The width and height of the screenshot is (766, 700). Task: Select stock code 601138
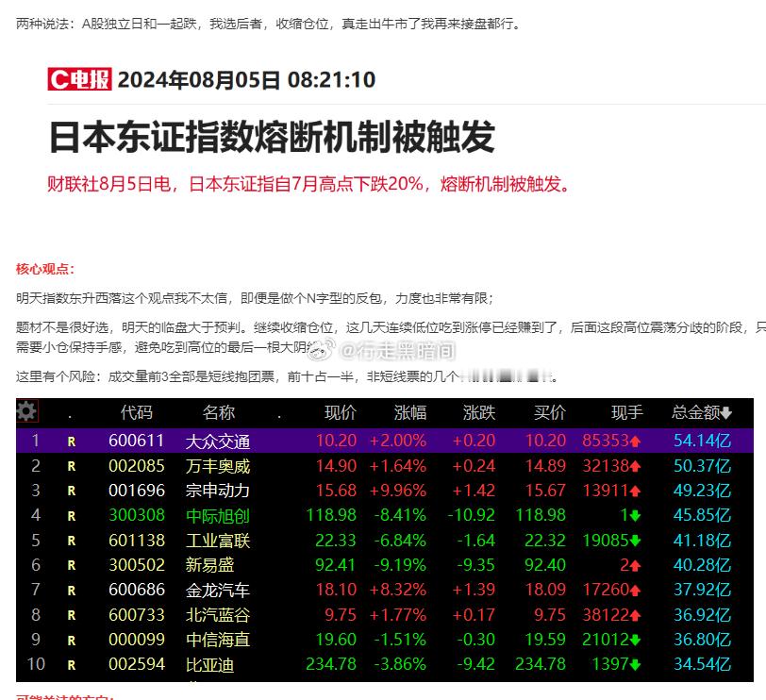[136, 541]
